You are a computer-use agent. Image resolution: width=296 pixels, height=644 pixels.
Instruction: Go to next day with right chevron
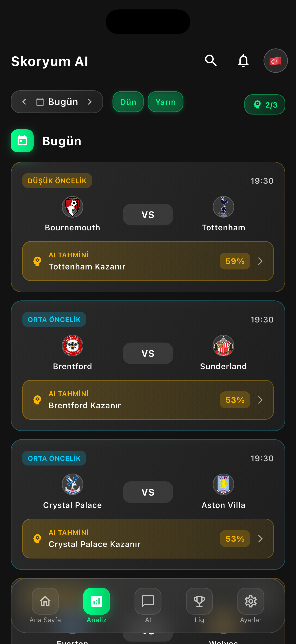(x=90, y=102)
